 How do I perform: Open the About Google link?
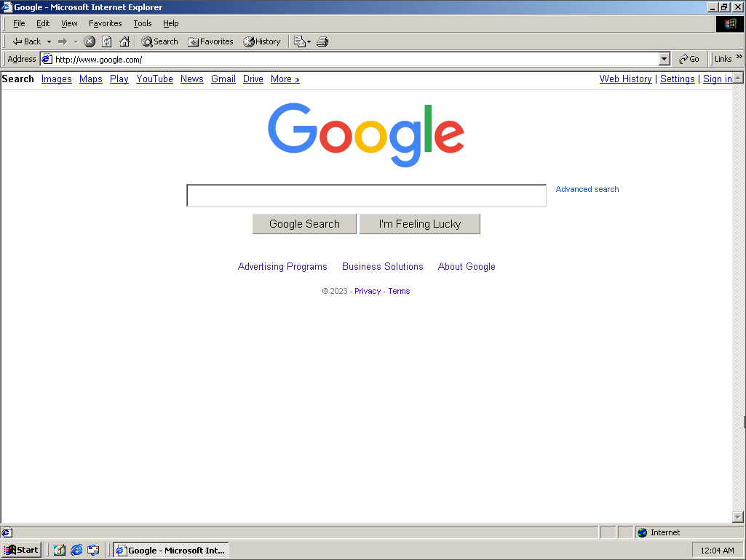tap(467, 267)
